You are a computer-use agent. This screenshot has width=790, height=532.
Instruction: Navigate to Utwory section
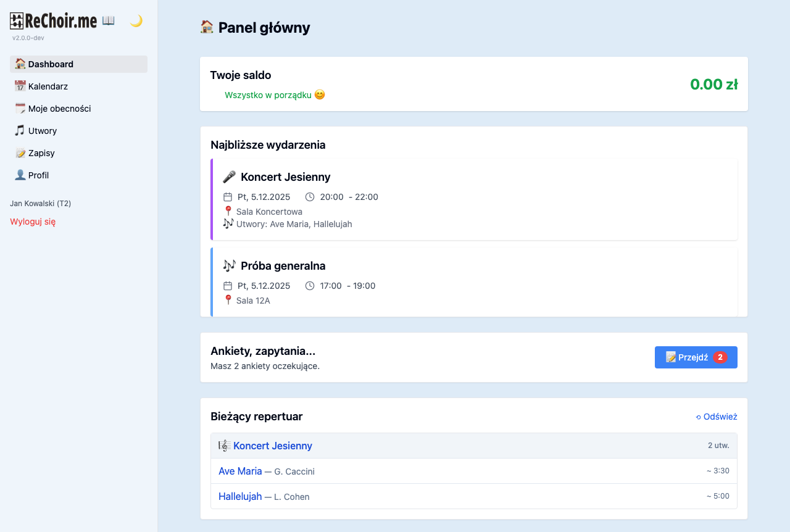pos(42,131)
